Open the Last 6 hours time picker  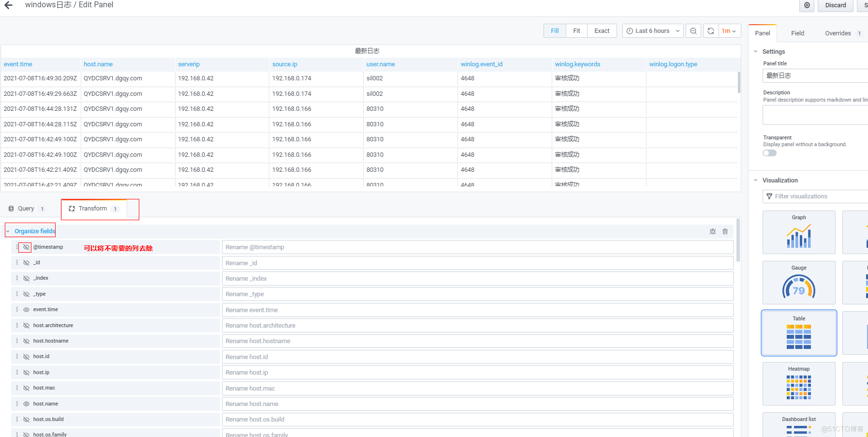[653, 31]
